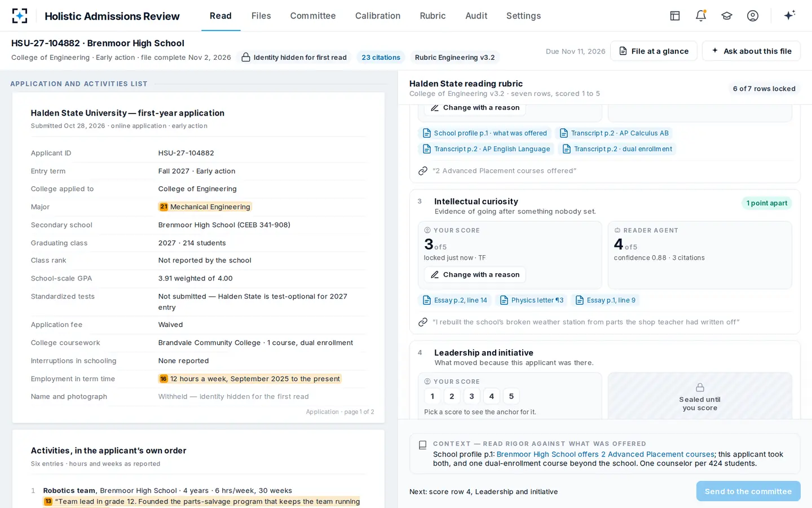Viewport: 812px width, 508px height.
Task: Click the Holistic Admissions Review logo
Action: (20, 16)
